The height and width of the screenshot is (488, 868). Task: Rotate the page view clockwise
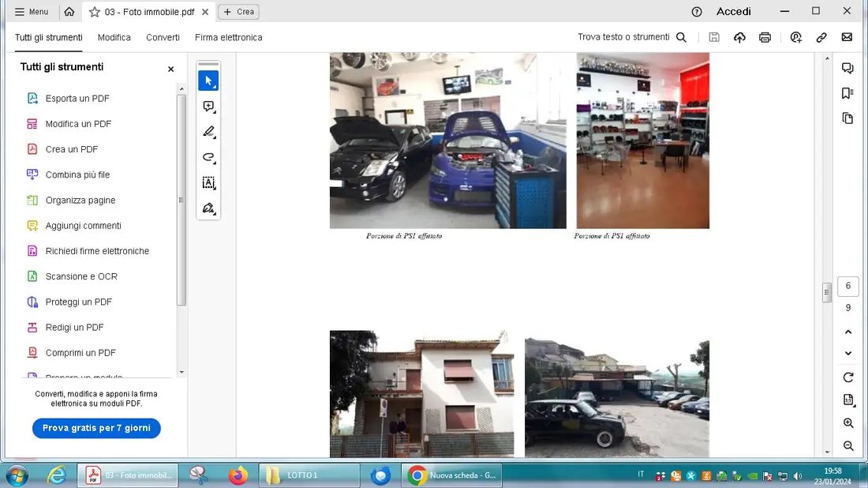[848, 377]
